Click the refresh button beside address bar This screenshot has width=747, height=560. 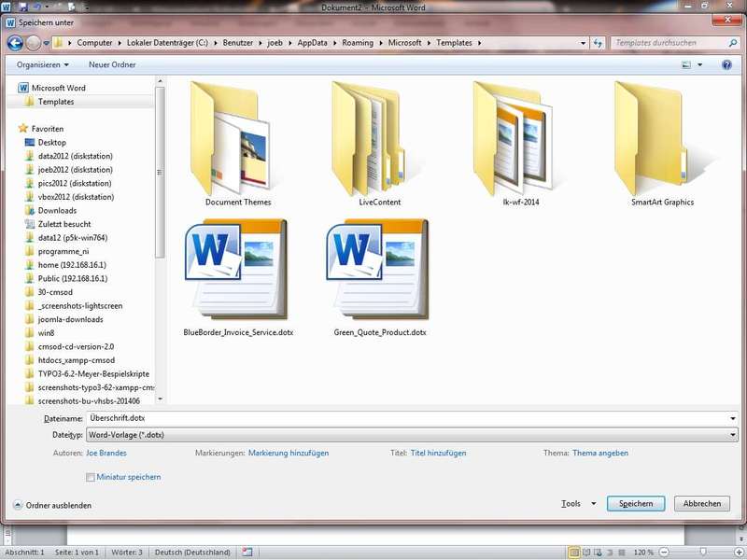597,43
